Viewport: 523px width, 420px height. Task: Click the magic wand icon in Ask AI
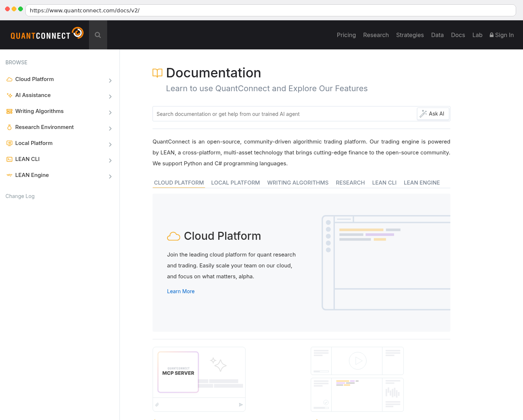[423, 114]
